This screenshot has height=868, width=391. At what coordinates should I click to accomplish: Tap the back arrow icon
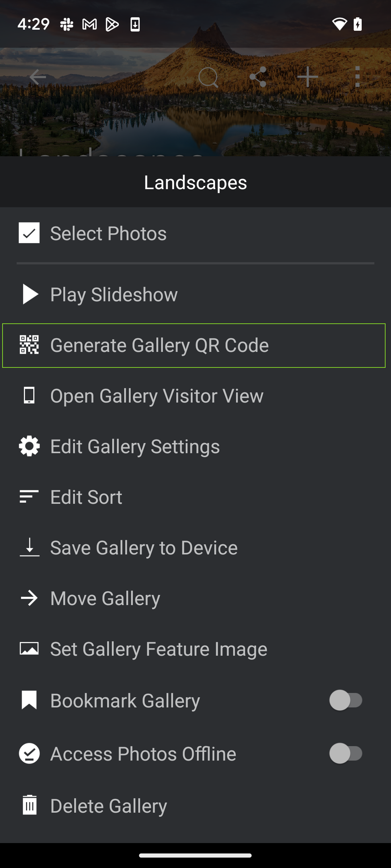tap(38, 77)
